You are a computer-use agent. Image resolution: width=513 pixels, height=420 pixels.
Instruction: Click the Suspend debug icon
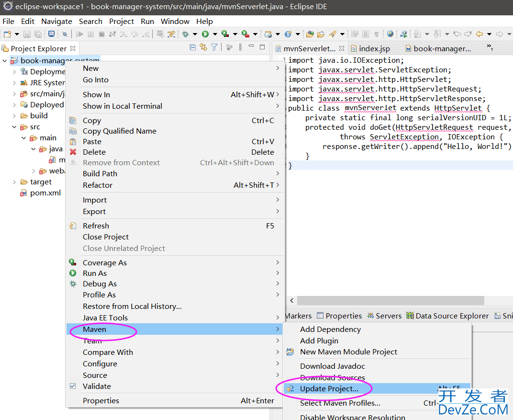(90, 34)
